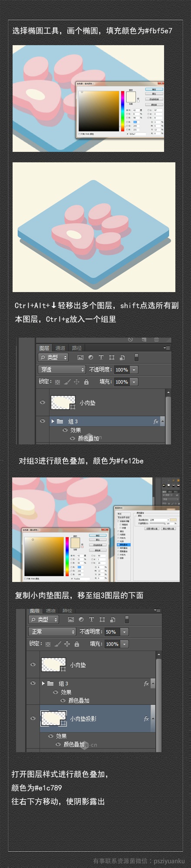The width and height of the screenshot is (191, 868).
Task: Open opacity 50% dropdown arrow
Action: click(x=124, y=632)
